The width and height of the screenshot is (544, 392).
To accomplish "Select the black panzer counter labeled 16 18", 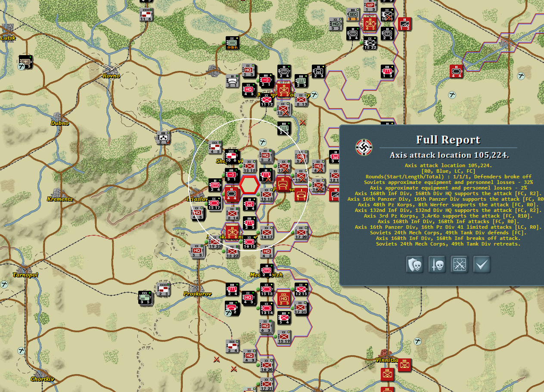I will (249, 241).
